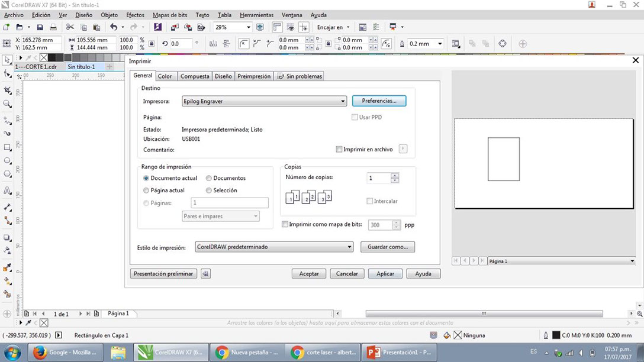Click the Aceptar button
Image resolution: width=644 pixels, height=362 pixels.
click(x=309, y=274)
